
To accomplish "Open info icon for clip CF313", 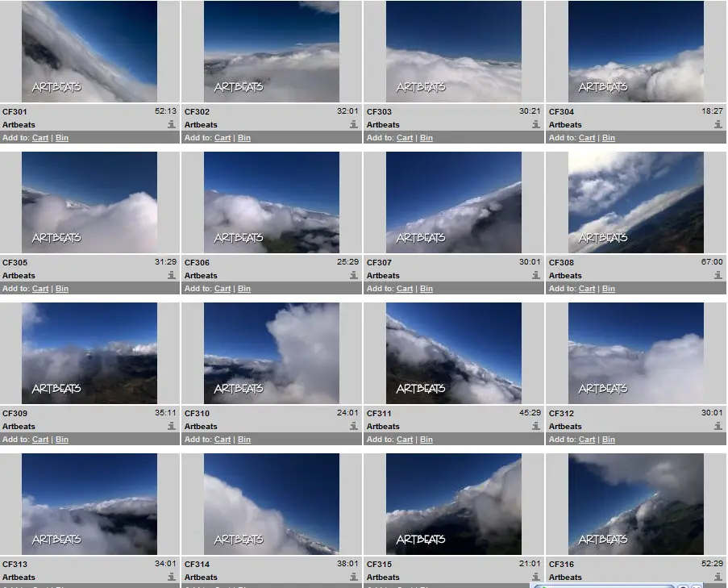I will tap(172, 577).
